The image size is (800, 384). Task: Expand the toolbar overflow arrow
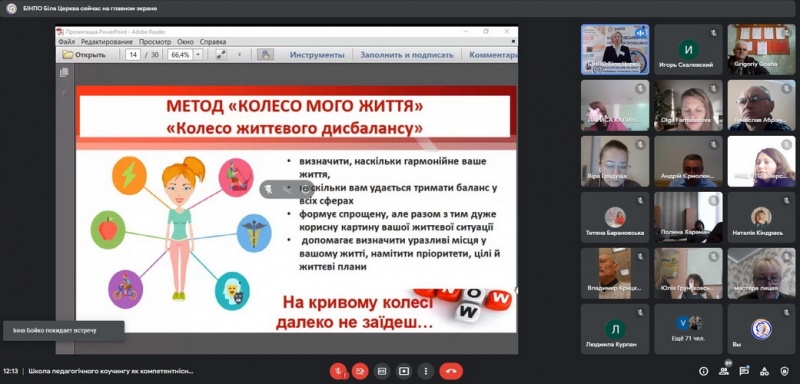point(239,55)
